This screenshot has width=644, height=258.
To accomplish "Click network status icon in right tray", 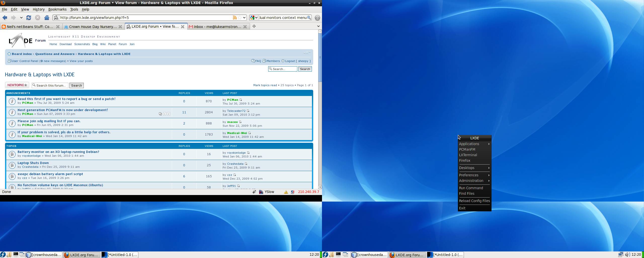I will 621,255.
